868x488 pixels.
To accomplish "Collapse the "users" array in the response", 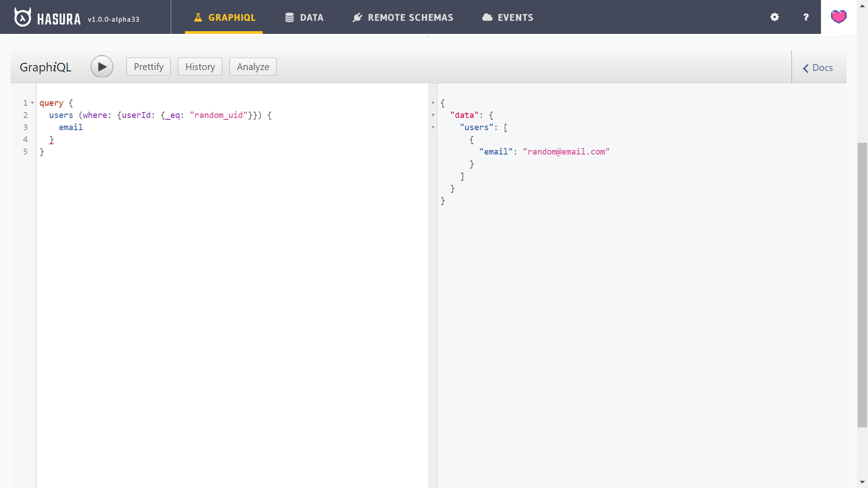I will [x=433, y=127].
